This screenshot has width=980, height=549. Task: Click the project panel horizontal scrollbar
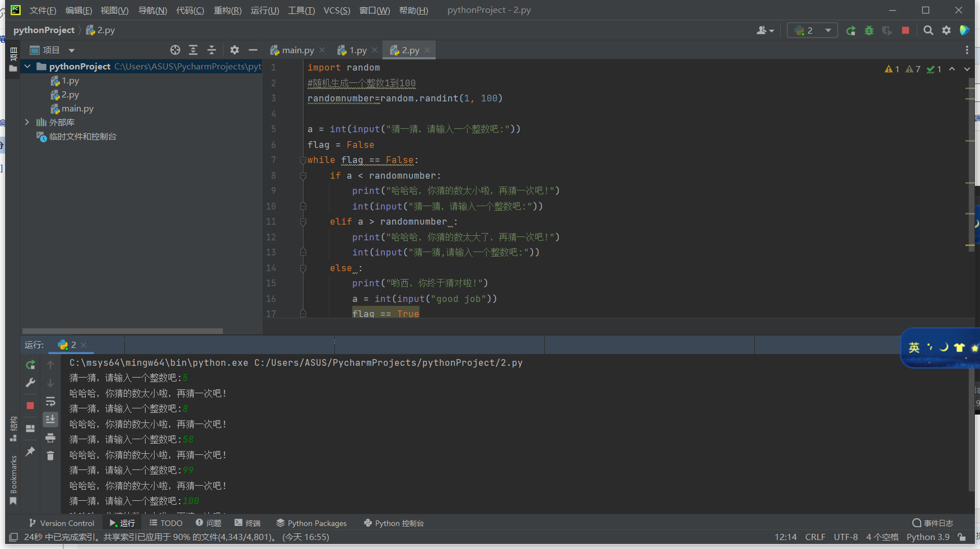[x=122, y=331]
